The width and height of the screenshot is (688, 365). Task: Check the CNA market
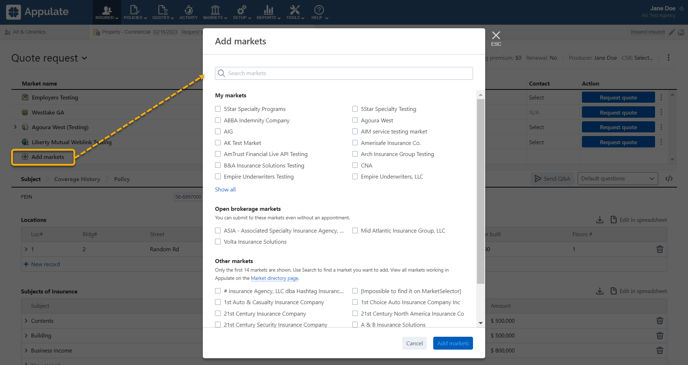coord(355,165)
